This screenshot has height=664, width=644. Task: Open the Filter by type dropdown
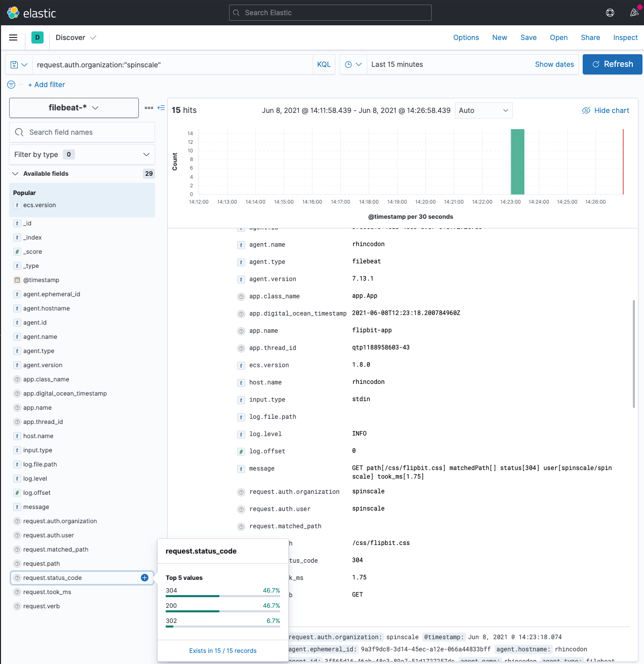[82, 154]
